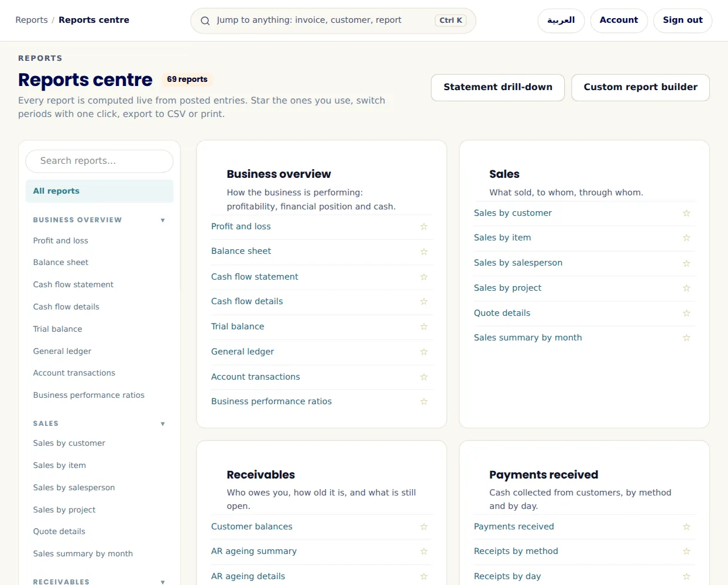This screenshot has height=585, width=728.
Task: Open the Statement drill-down
Action: coord(498,87)
